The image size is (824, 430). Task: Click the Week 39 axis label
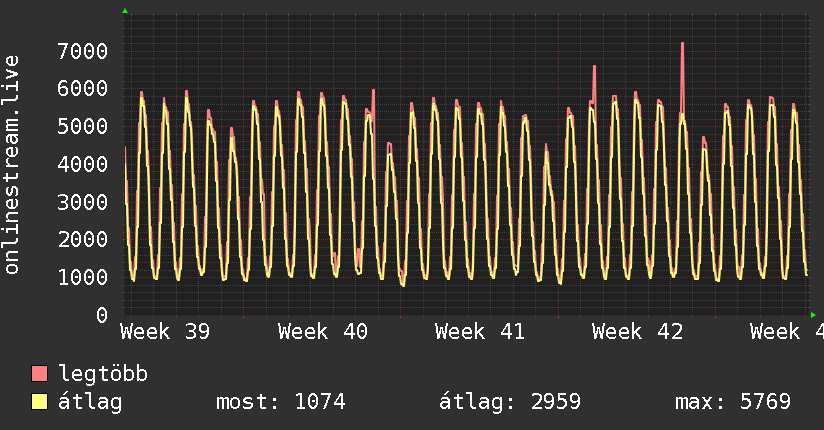pyautogui.click(x=165, y=332)
